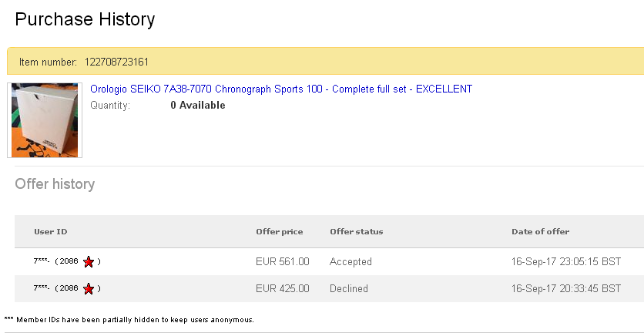Screen dimensions: 644x333
Task: Select the EUR 425.00 offer price
Action: pyautogui.click(x=282, y=289)
